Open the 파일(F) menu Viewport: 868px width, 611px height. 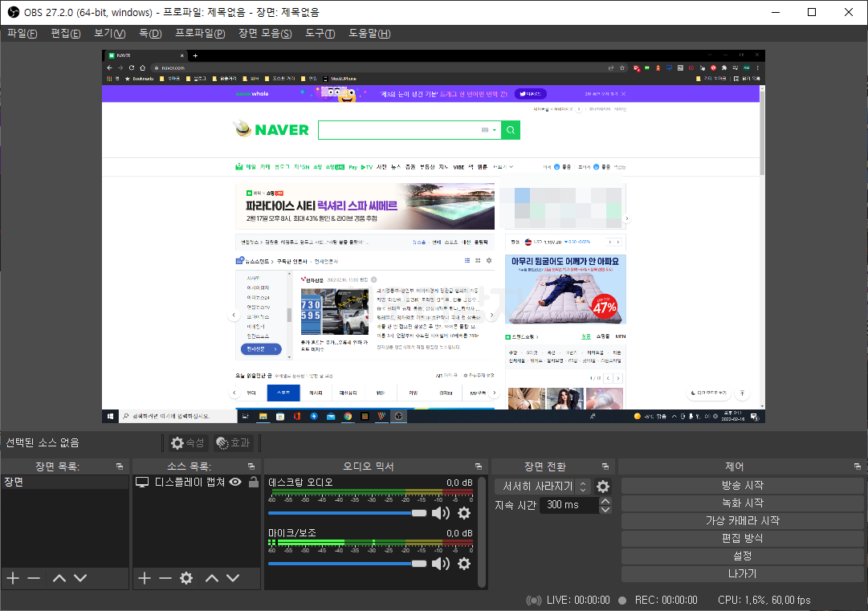tap(22, 33)
